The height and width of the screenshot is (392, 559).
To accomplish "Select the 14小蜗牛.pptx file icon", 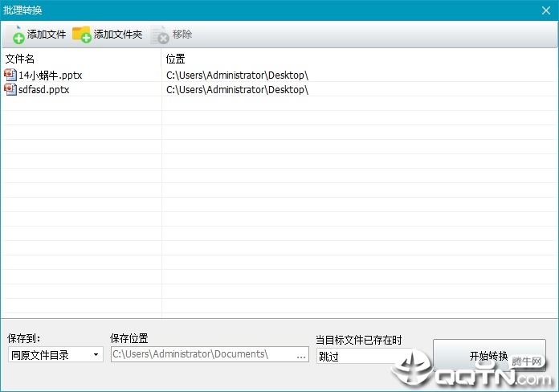I will click(10, 75).
